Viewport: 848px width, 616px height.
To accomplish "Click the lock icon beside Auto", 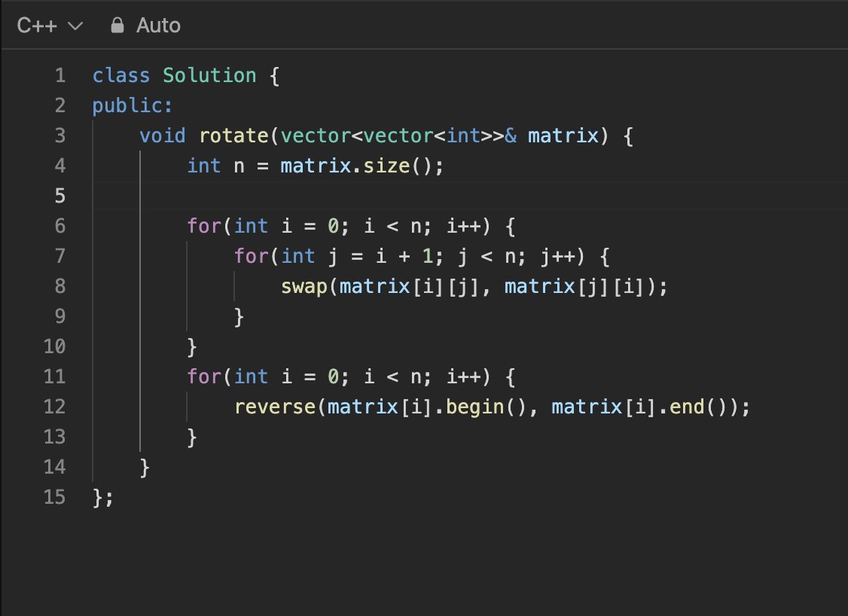I will pyautogui.click(x=117, y=26).
